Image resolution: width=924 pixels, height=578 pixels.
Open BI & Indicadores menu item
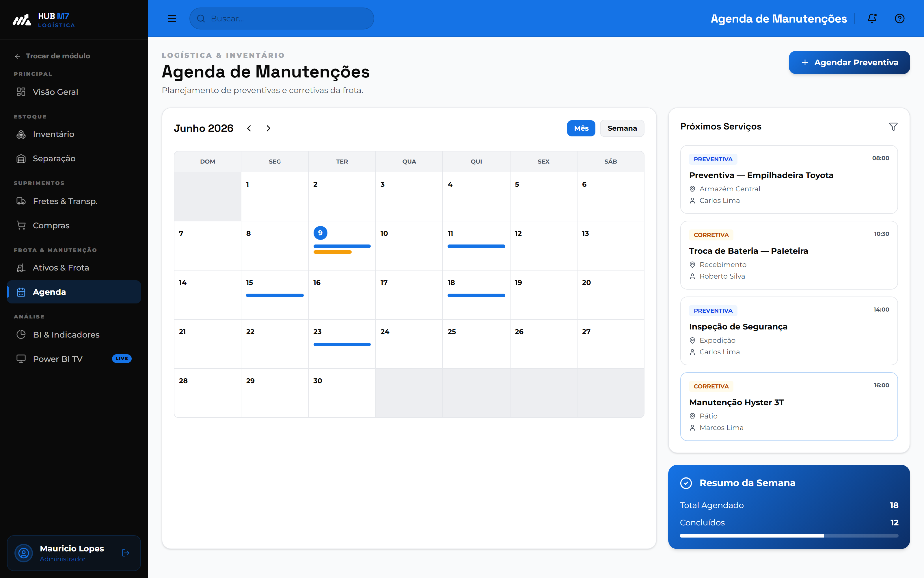74,334
